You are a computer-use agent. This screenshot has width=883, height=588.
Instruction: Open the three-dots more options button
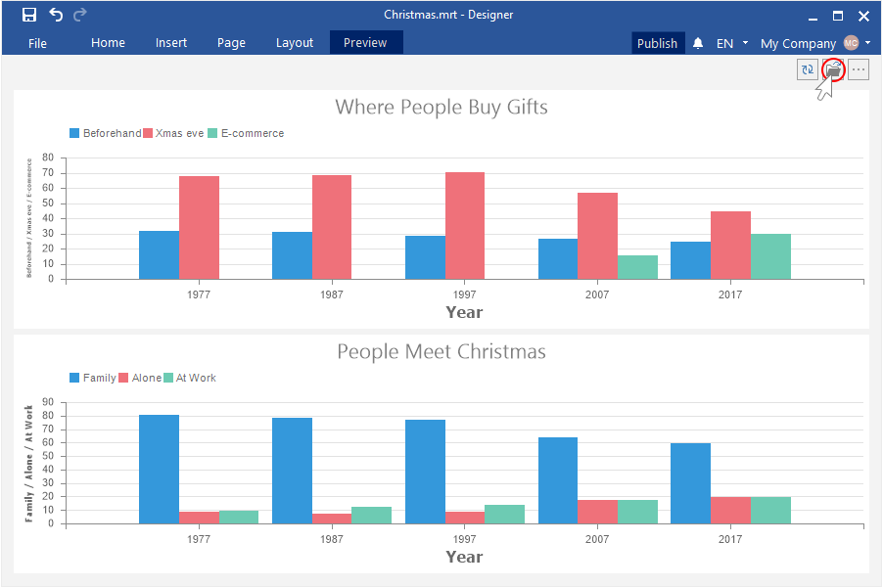coord(859,69)
